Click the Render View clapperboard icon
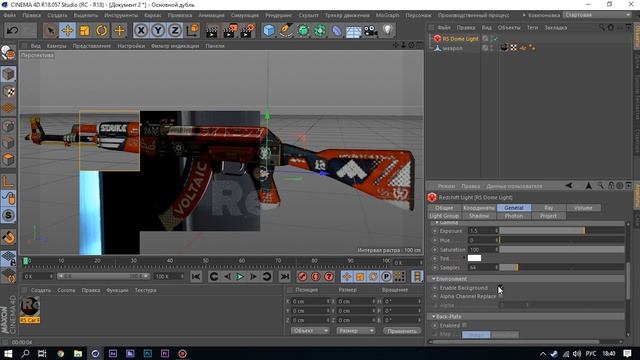The height and width of the screenshot is (360, 640). tap(212, 31)
